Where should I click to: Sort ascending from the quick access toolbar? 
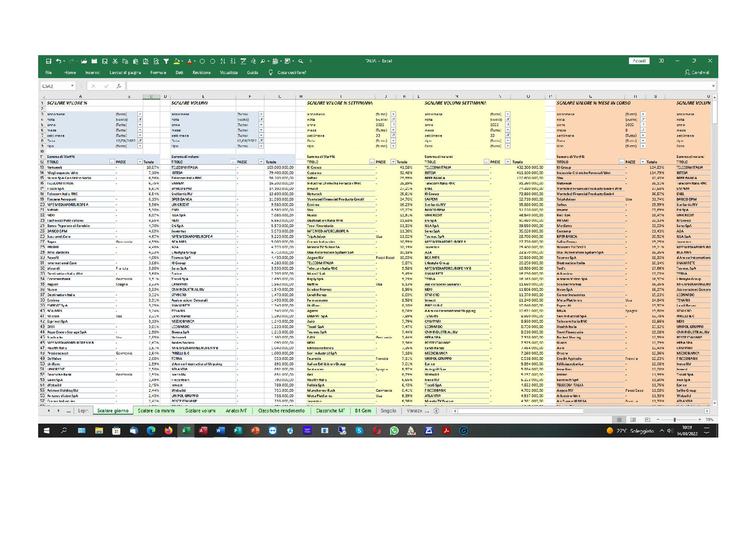(223, 61)
